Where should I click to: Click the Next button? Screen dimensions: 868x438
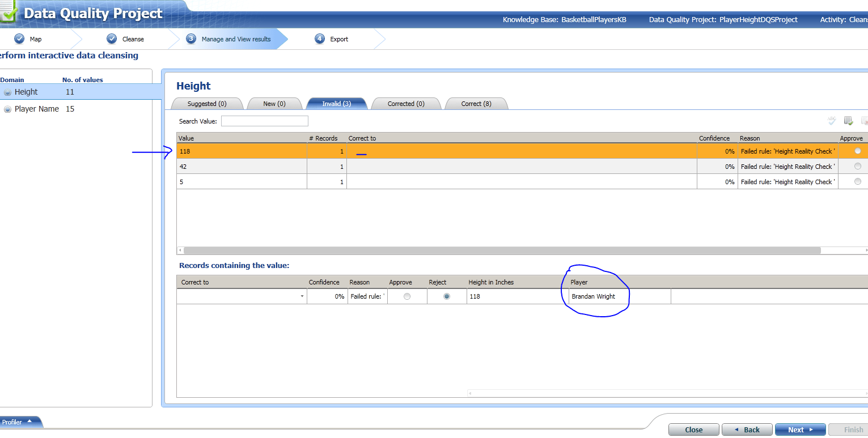(x=800, y=430)
